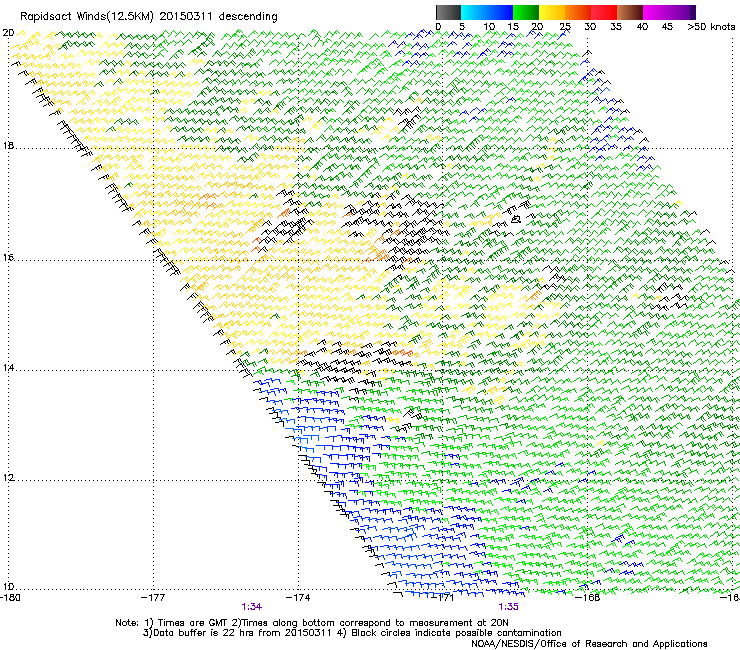Click the '18' latitude axis label
The width and height of the screenshot is (740, 650).
(x=8, y=146)
